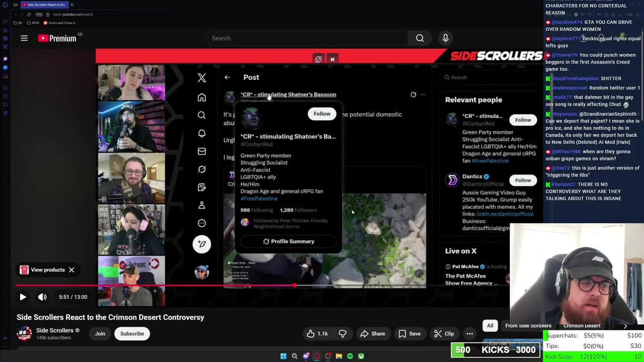
Task: Follow Dantics in Relevant people
Action: 523,180
